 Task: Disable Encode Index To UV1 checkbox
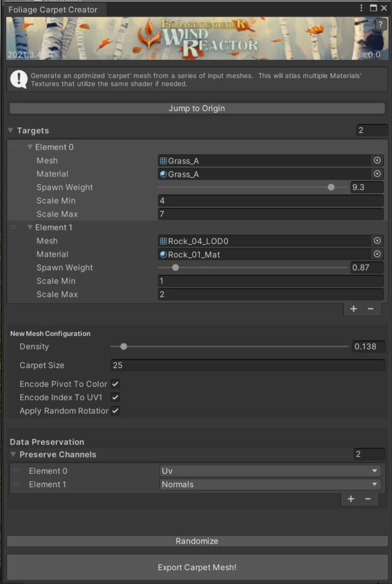tap(115, 397)
